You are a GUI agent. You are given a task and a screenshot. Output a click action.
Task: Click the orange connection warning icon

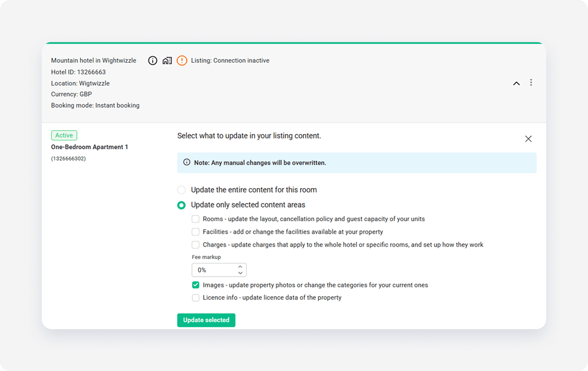[x=182, y=61]
